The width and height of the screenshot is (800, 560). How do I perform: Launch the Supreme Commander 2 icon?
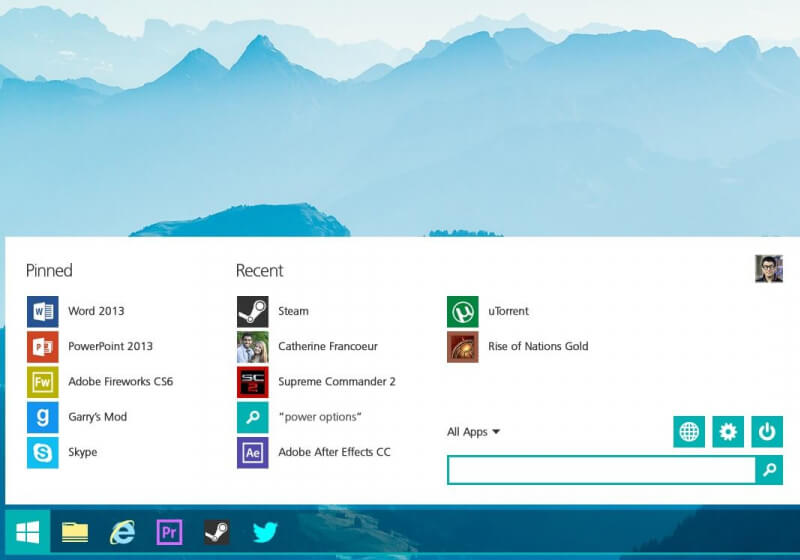tap(253, 382)
